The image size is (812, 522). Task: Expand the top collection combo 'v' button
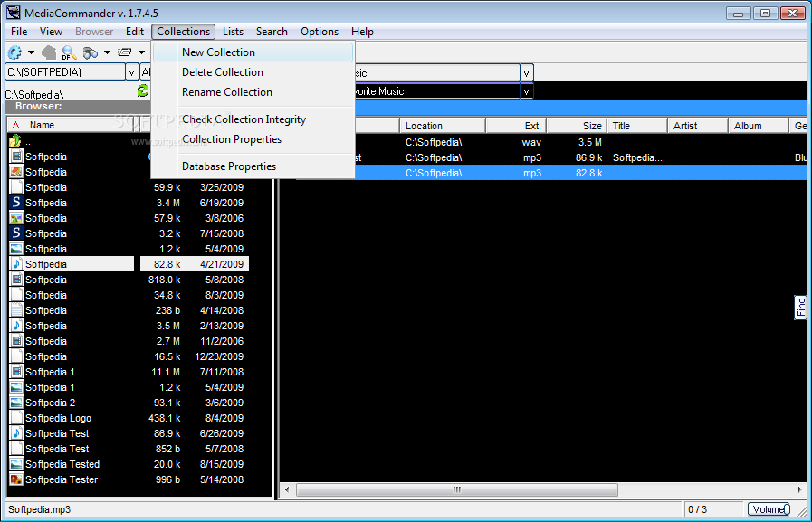527,73
